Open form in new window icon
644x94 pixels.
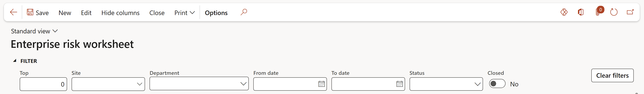pyautogui.click(x=630, y=12)
